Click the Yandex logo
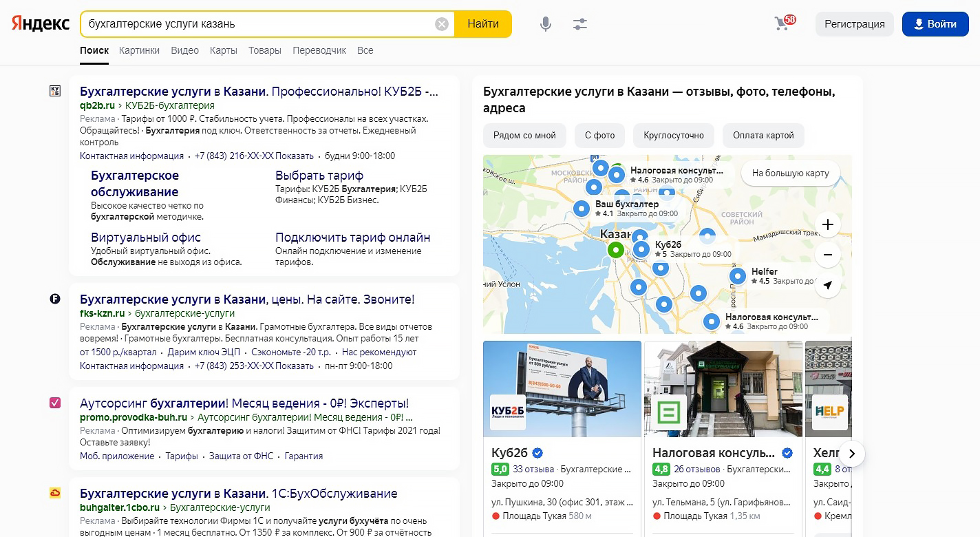 [x=41, y=23]
